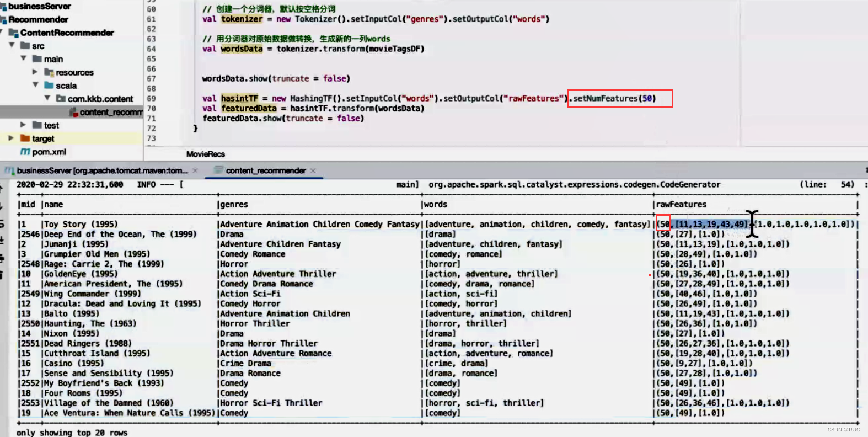Image resolution: width=868 pixels, height=437 pixels.
Task: Expand the target folder arrow
Action: 11,138
